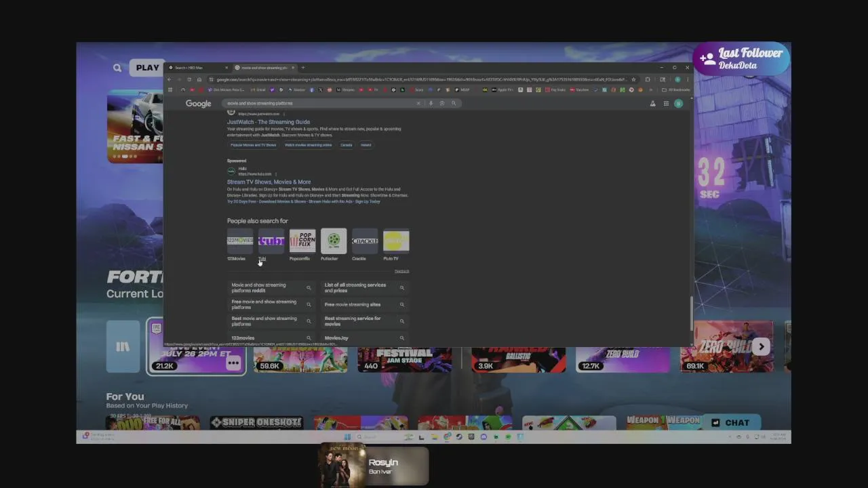
Task: Search the MoviesJoy related suggestion
Action: pos(364,338)
